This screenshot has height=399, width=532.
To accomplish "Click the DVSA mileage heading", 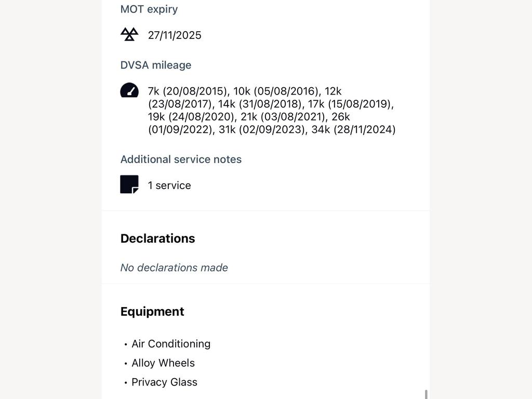I will pyautogui.click(x=156, y=65).
